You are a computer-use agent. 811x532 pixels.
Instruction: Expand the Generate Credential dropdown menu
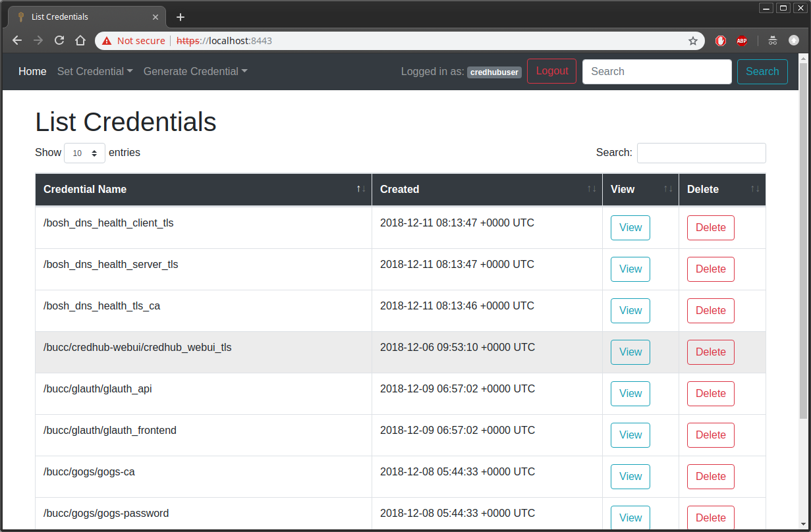point(196,72)
